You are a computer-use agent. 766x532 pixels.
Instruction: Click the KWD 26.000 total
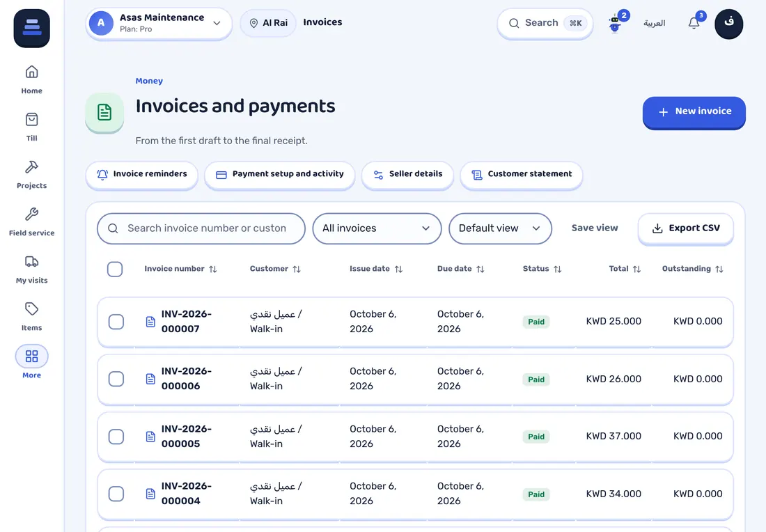click(613, 379)
